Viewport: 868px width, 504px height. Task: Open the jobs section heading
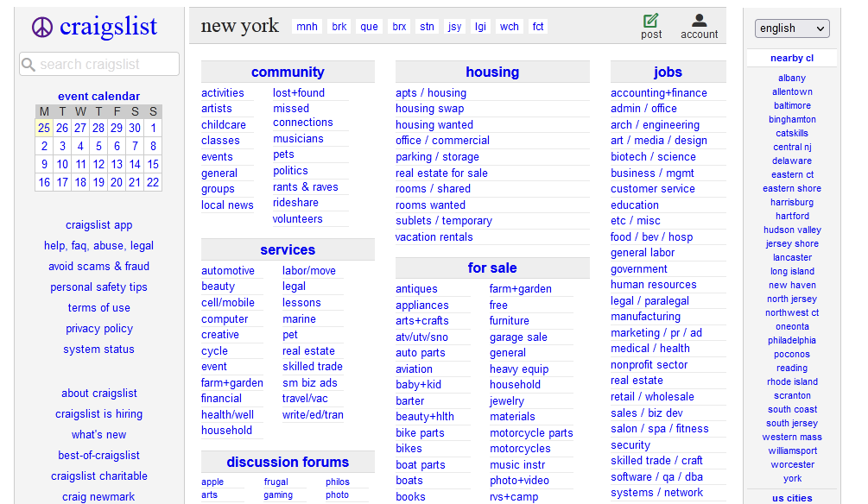668,72
